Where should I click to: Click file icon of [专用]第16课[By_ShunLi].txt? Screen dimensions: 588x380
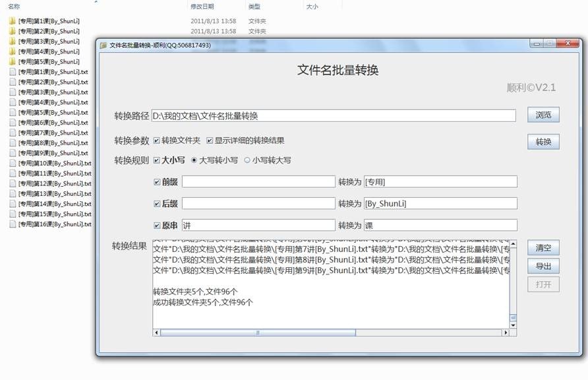pyautogui.click(x=13, y=224)
